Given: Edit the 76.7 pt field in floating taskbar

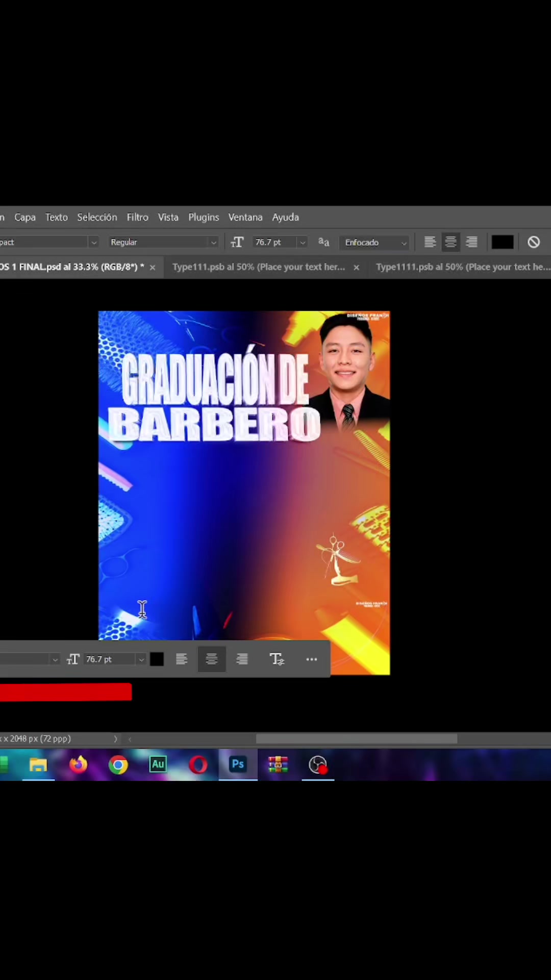Looking at the screenshot, I should (x=109, y=659).
